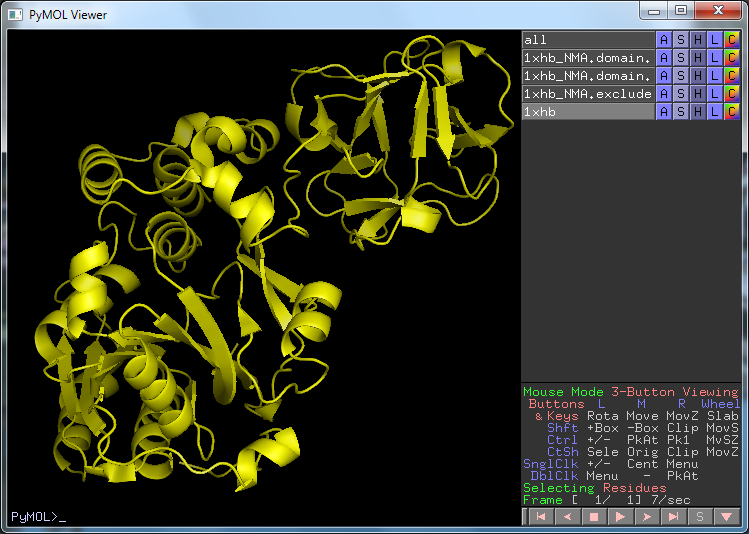
Task: Open the Show menu for 'all'
Action: 681,40
